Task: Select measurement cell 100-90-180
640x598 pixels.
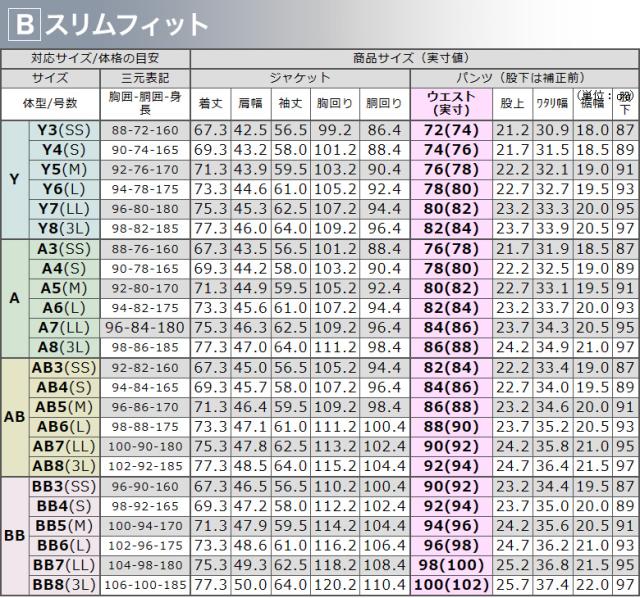Action: (x=145, y=447)
